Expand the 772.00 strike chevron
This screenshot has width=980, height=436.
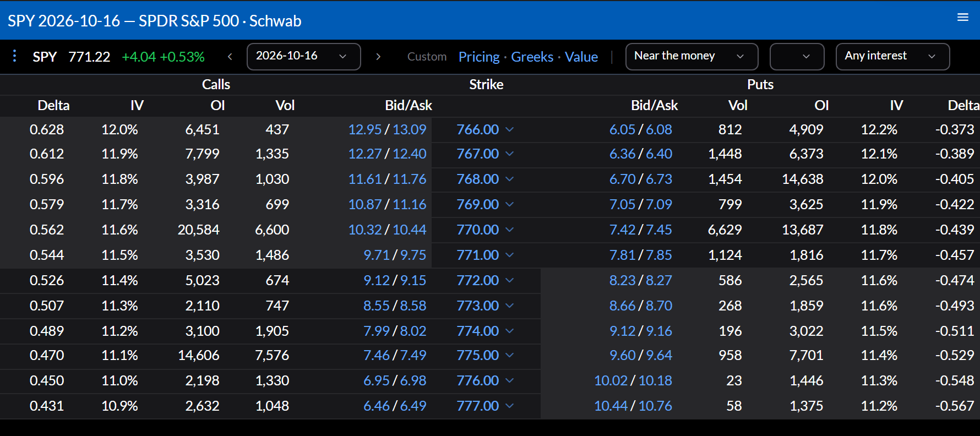click(509, 280)
